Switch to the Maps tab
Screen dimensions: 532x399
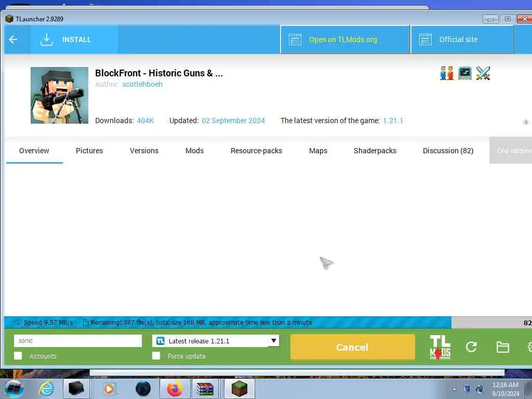(318, 151)
